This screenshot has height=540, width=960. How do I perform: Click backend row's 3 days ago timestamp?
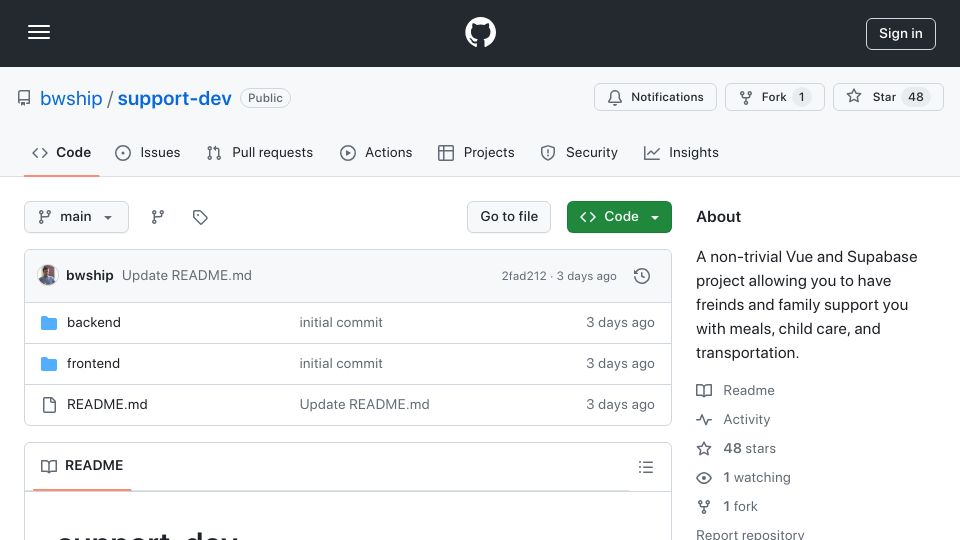pyautogui.click(x=620, y=323)
